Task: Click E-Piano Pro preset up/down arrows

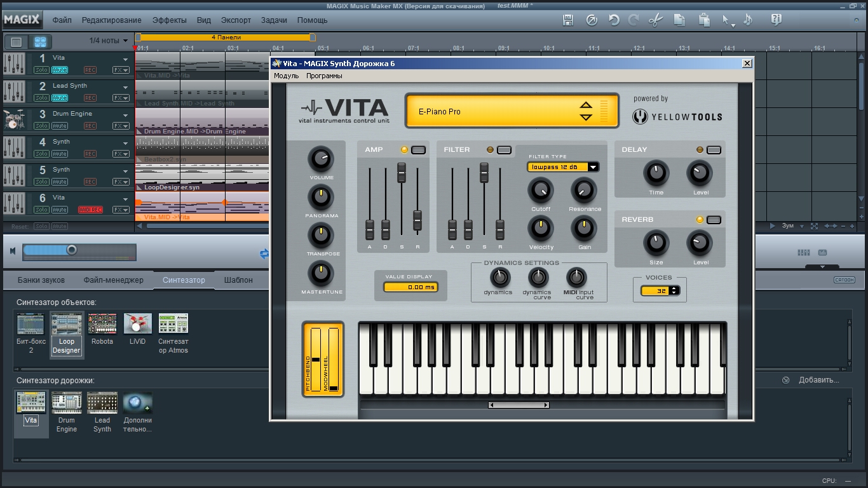Action: click(x=586, y=111)
